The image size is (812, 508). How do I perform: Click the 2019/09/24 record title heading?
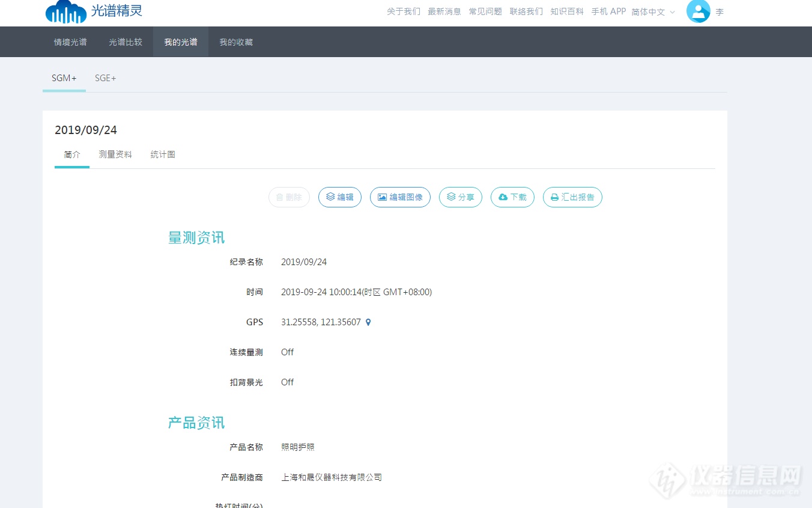tap(86, 130)
